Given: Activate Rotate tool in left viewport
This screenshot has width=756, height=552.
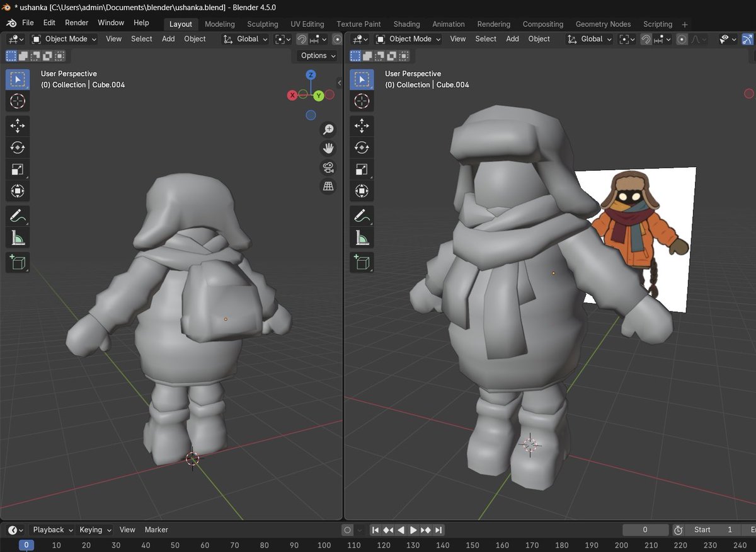Looking at the screenshot, I should click(x=18, y=147).
